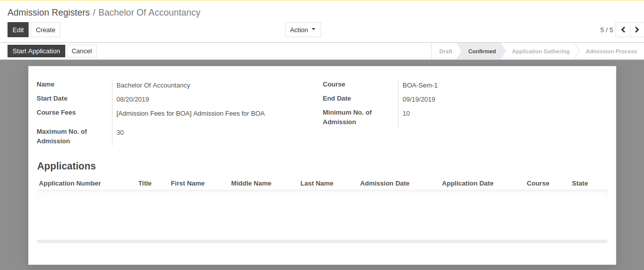Click the Cancel button
The height and width of the screenshot is (270, 644).
pos(82,51)
